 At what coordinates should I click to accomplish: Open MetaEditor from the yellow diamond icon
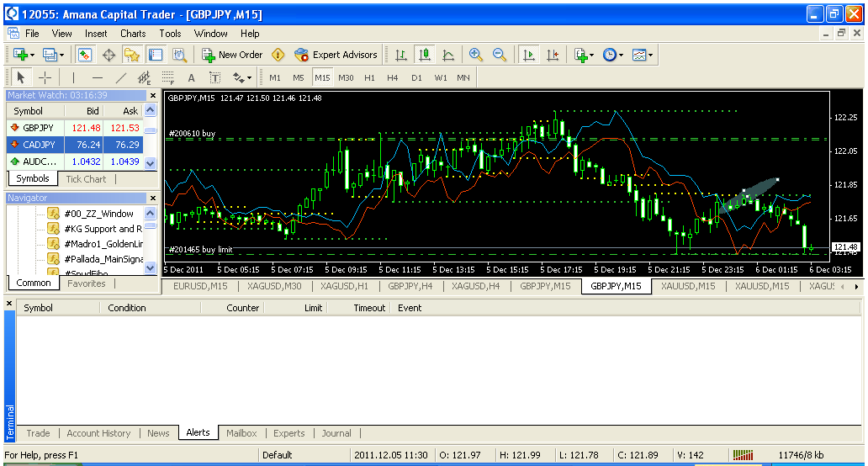[278, 55]
